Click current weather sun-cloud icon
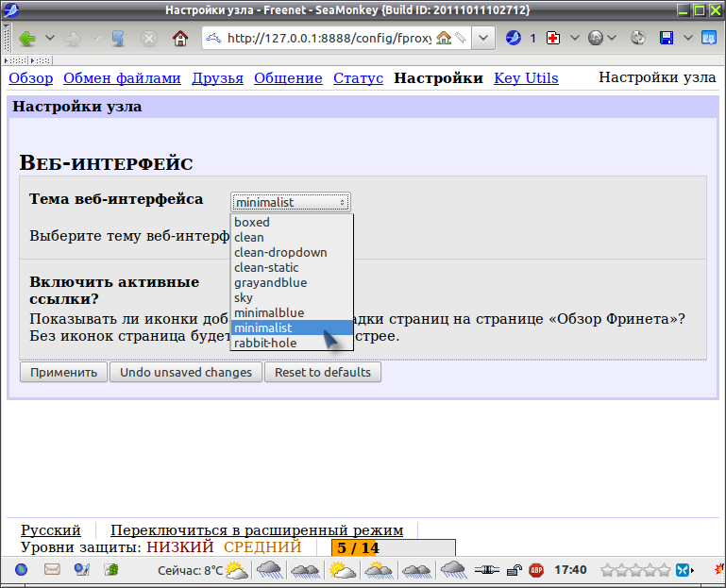This screenshot has height=588, width=726. click(237, 570)
